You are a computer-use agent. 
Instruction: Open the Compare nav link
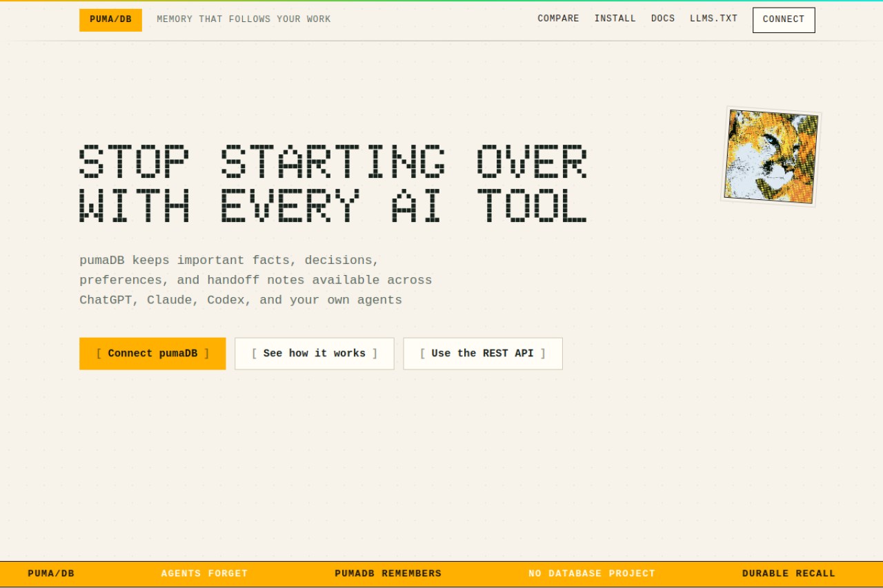(558, 19)
